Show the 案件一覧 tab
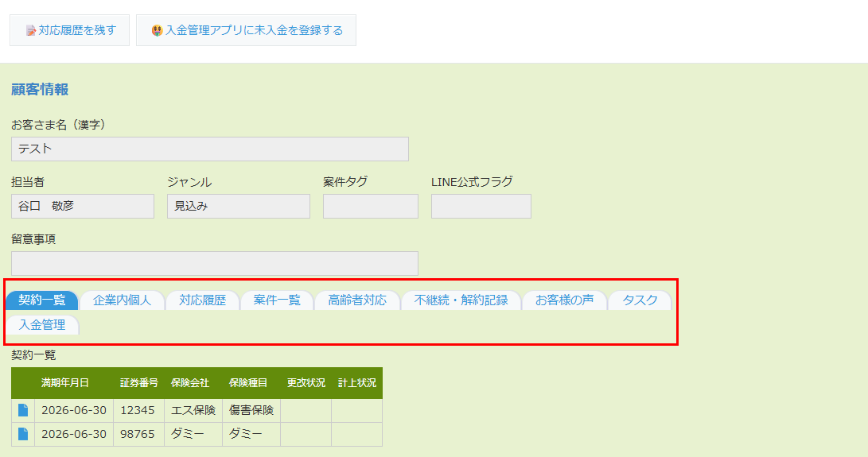The image size is (868, 457). [x=277, y=300]
